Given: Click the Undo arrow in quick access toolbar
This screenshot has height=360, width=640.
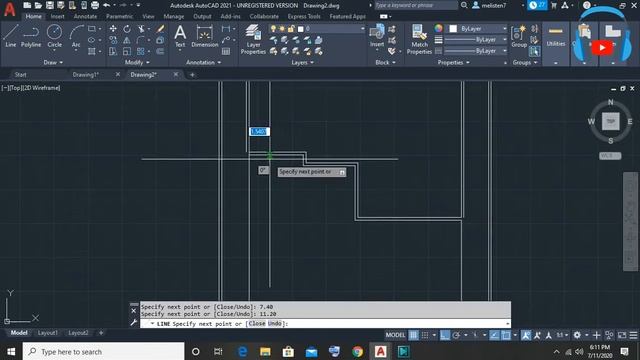Looking at the screenshot, I should 107,5.
